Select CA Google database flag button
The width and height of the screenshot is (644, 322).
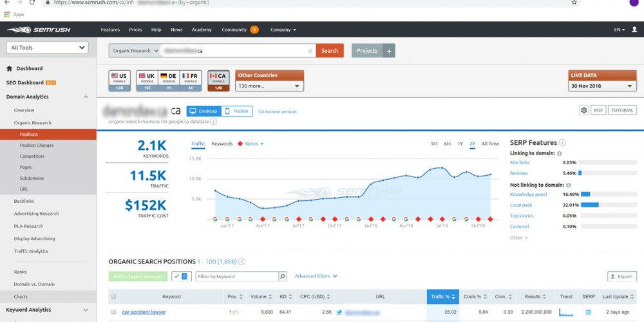218,80
